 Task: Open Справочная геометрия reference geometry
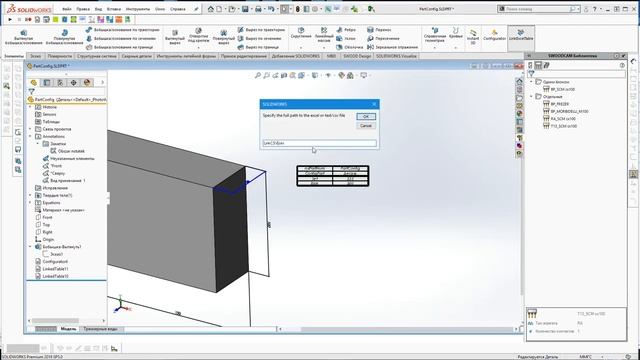coord(435,35)
